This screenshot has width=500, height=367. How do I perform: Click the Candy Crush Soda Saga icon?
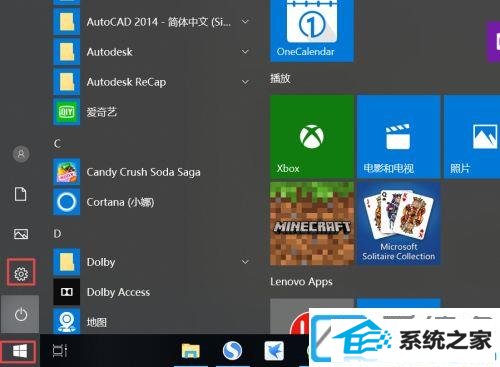pyautogui.click(x=67, y=172)
